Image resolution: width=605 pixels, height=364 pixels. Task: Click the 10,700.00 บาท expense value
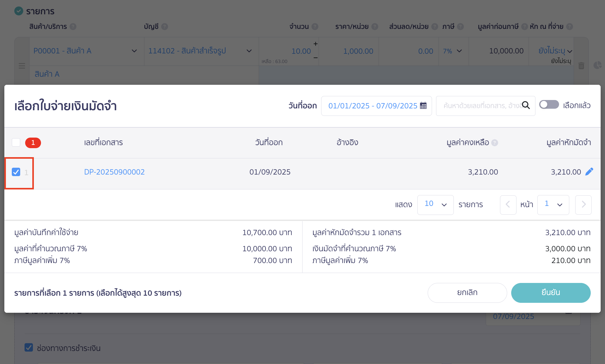coord(267,233)
